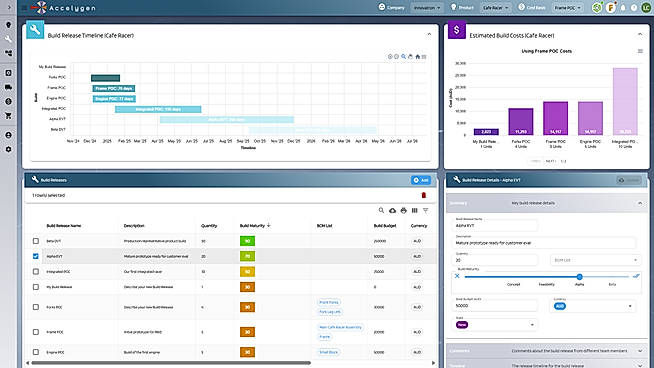Image resolution: width=654 pixels, height=368 pixels.
Task: Search the build releases table
Action: (381, 211)
